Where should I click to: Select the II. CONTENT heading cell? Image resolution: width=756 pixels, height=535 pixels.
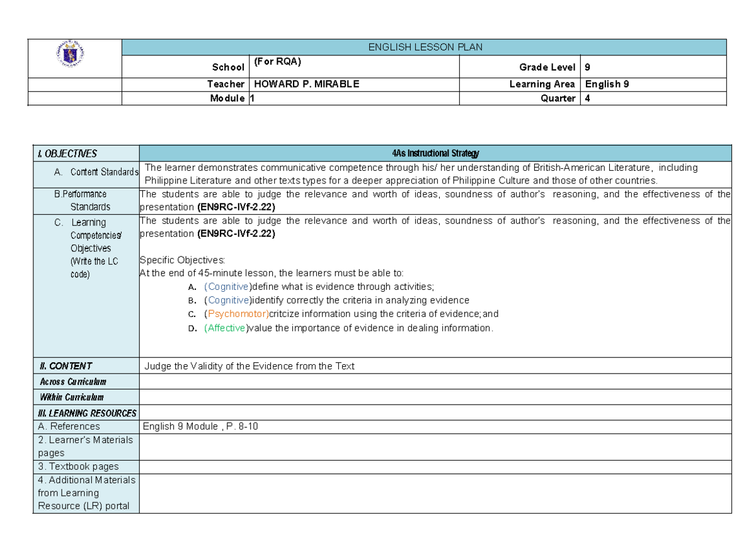pos(66,365)
